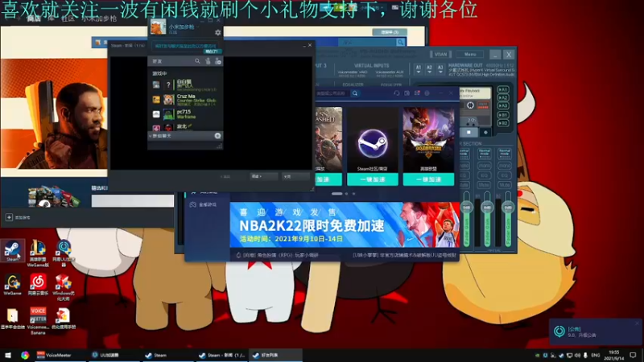644x362 pixels.
Task: Switch to Steam news taskbar window
Action: pyautogui.click(x=221, y=355)
